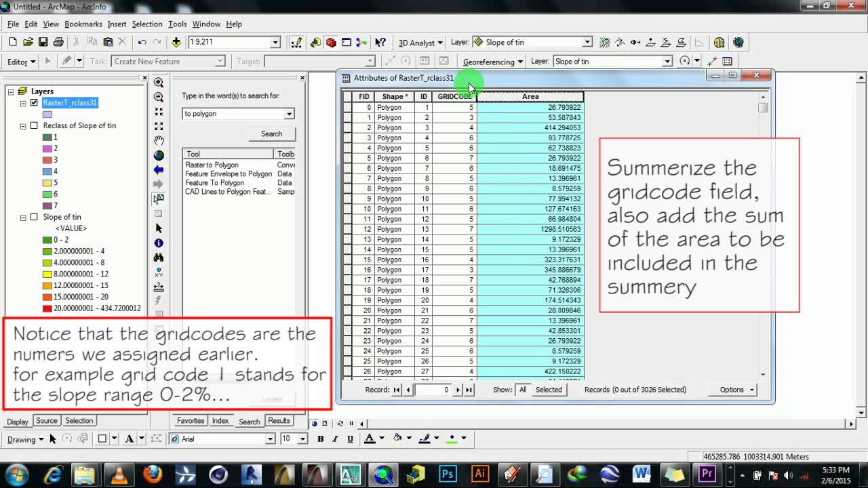Click the Full Extent globe tool

[x=159, y=155]
